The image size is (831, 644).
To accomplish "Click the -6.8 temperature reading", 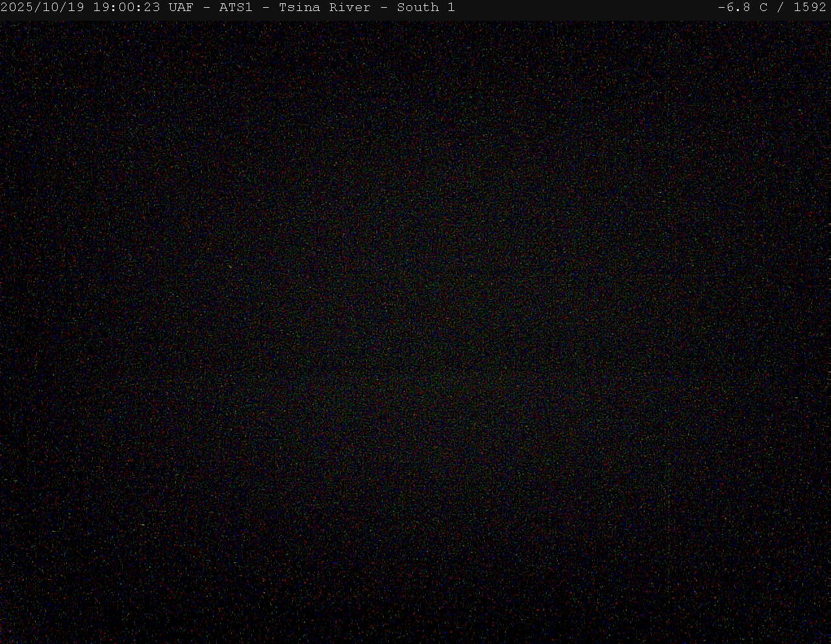I will pos(734,8).
